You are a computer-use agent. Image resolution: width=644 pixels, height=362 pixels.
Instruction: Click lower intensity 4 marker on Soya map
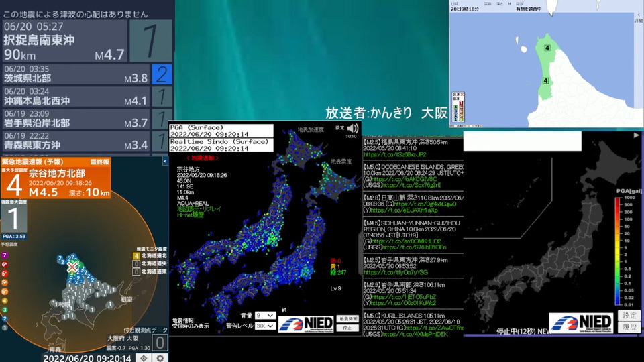click(x=545, y=81)
